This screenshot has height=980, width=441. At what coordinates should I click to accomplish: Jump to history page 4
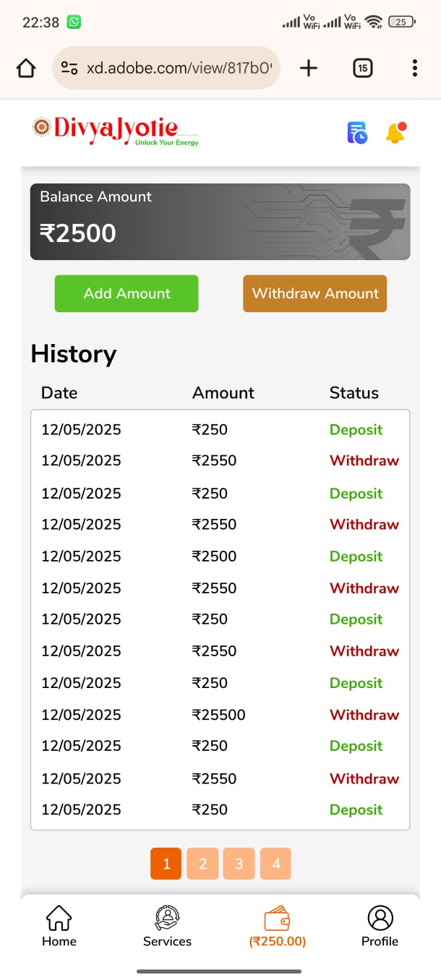[275, 864]
